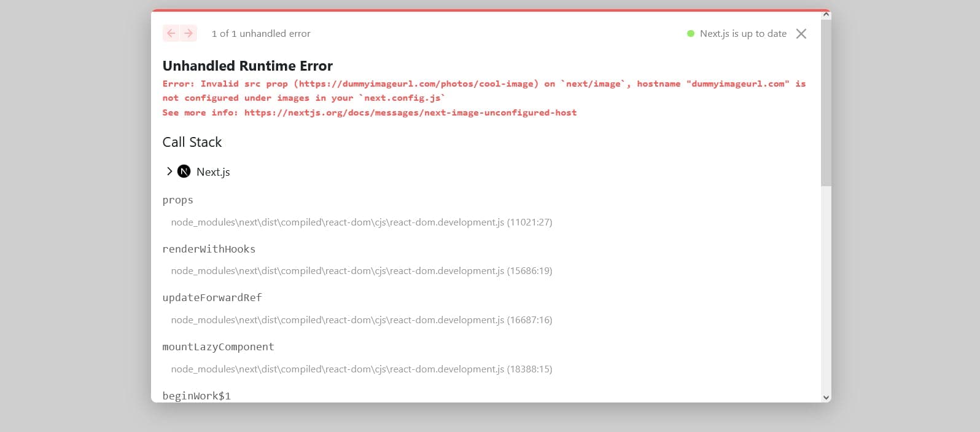Expand the Next.js call stack group
The height and width of the screenshot is (432, 980).
[169, 171]
